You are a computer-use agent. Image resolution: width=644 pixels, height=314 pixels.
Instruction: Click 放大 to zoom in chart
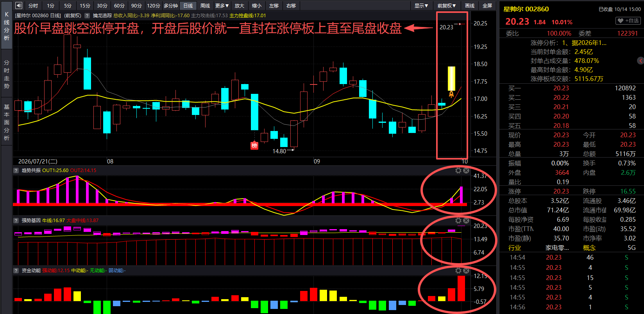pyautogui.click(x=240, y=5)
